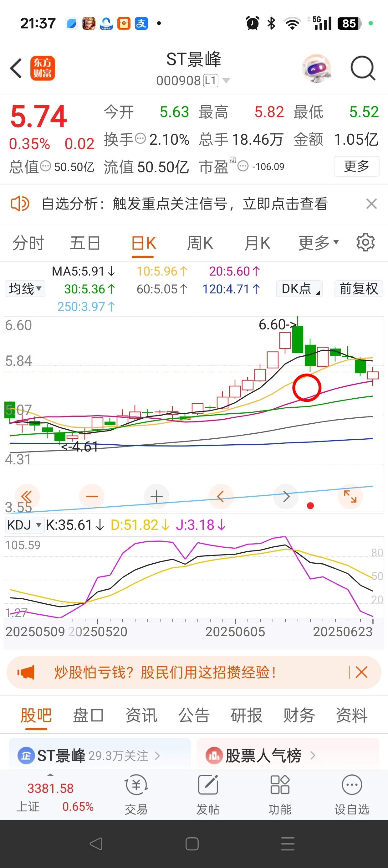
Task: Open the 东方财富 logo icon
Action: (43, 68)
